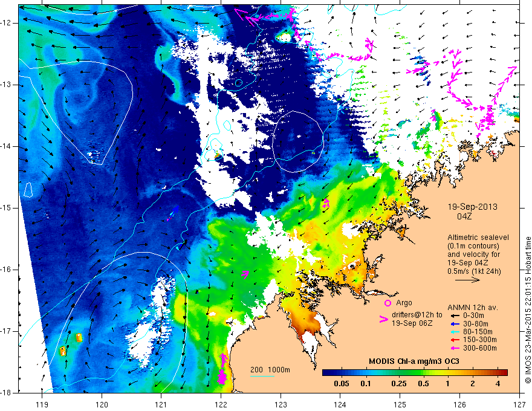Click the '19-Sep 06Z' drifters time text
The image size is (532, 411).
(x=412, y=323)
